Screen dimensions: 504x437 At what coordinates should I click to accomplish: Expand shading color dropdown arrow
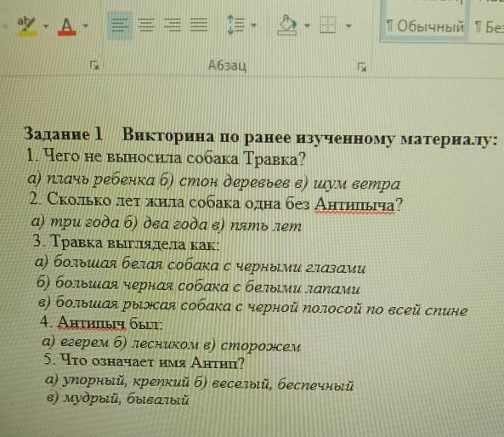coord(307,26)
